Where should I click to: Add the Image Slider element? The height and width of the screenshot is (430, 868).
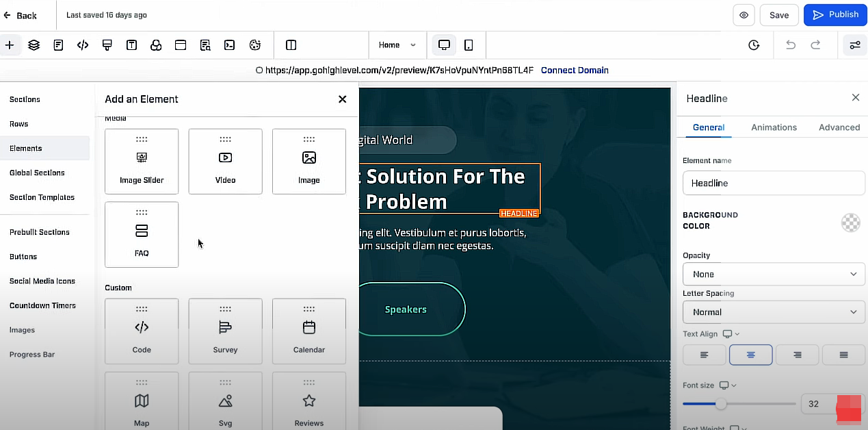[142, 162]
